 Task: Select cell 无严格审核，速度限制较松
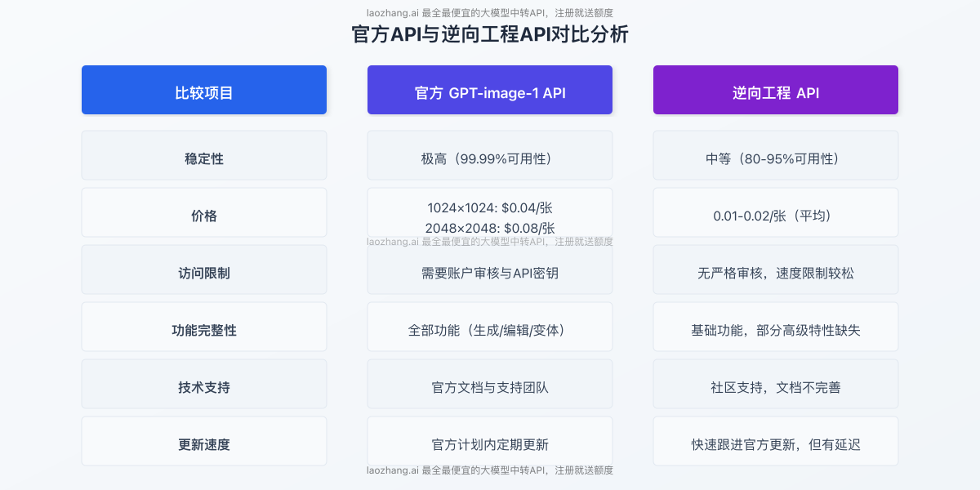(776, 269)
